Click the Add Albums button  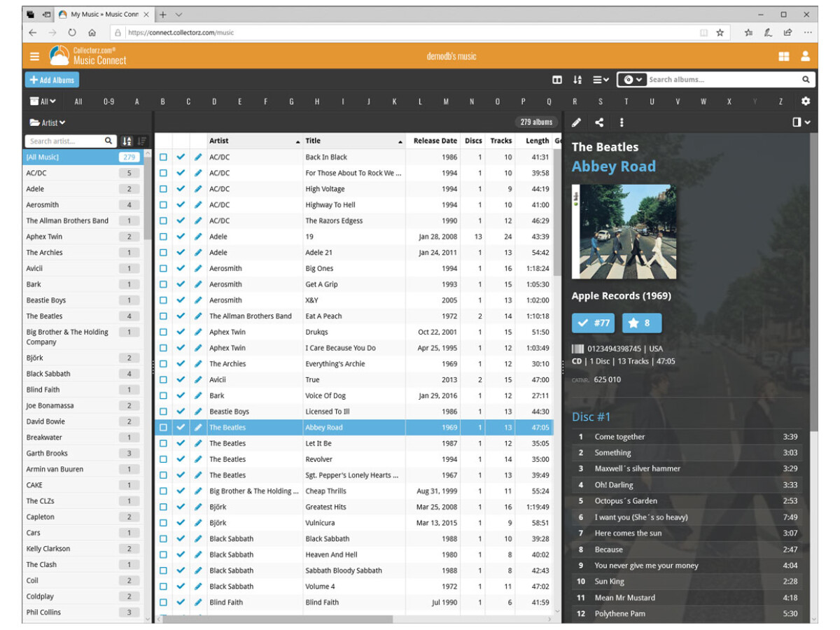52,80
